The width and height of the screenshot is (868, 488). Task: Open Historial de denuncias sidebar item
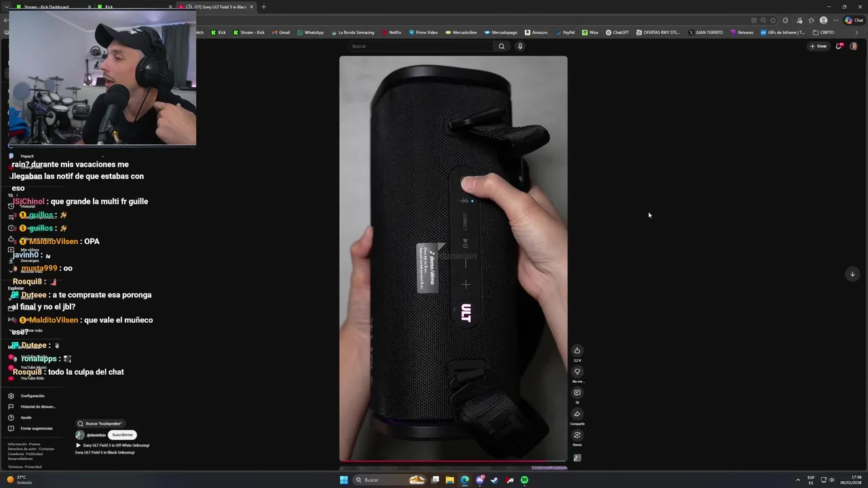coord(32,407)
